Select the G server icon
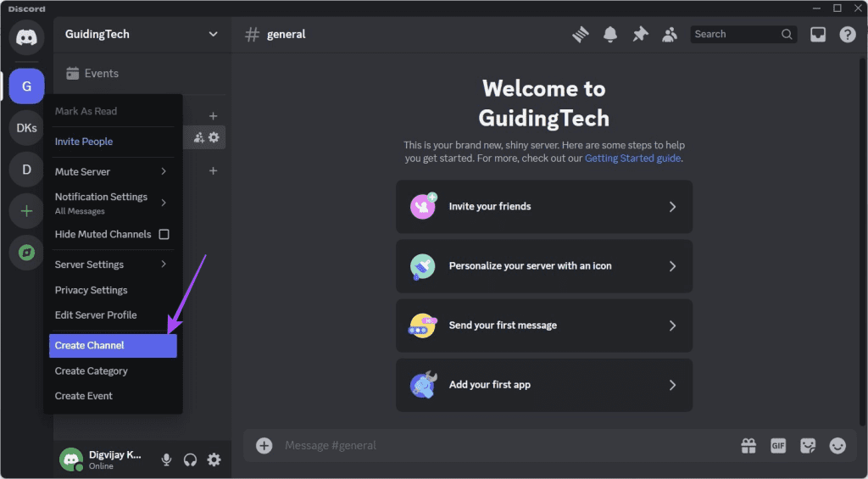Image resolution: width=868 pixels, height=479 pixels. click(x=26, y=86)
